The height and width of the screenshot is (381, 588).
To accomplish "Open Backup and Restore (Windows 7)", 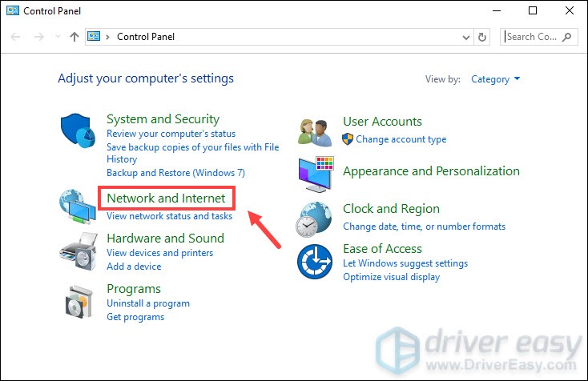I will [x=175, y=173].
